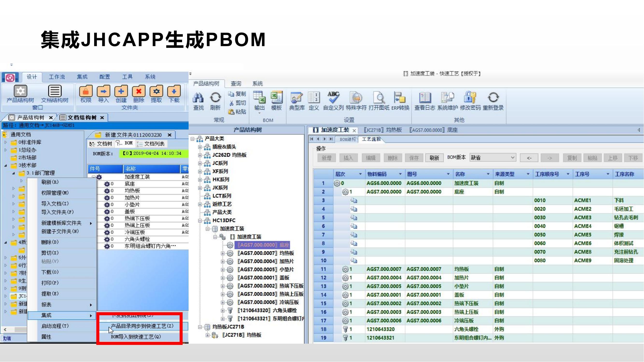Click the 刷新 ribbon icon in 常规 group

tap(215, 101)
